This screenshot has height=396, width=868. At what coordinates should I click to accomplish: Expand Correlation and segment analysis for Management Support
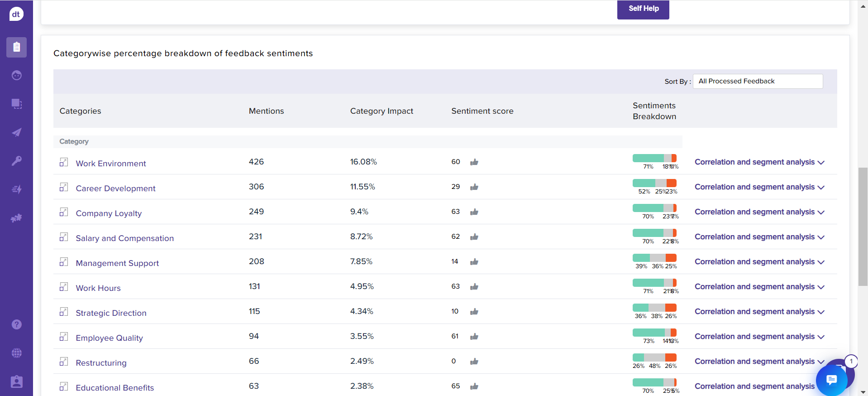759,262
